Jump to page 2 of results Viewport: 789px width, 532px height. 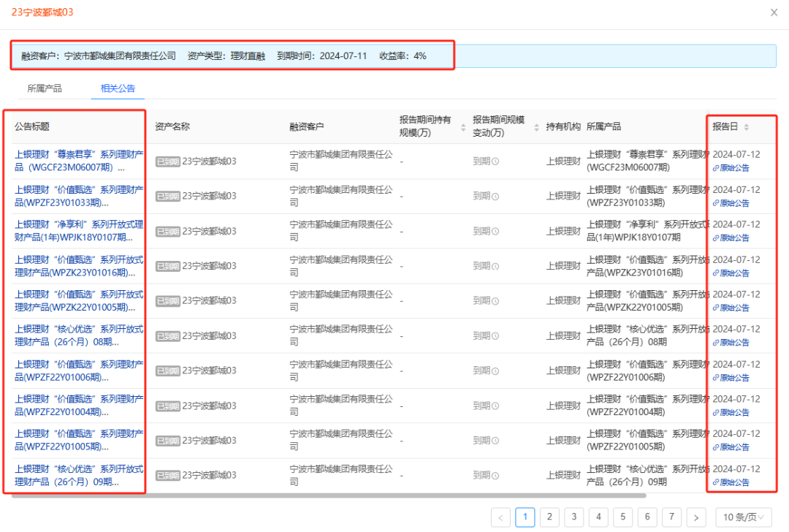point(549,517)
